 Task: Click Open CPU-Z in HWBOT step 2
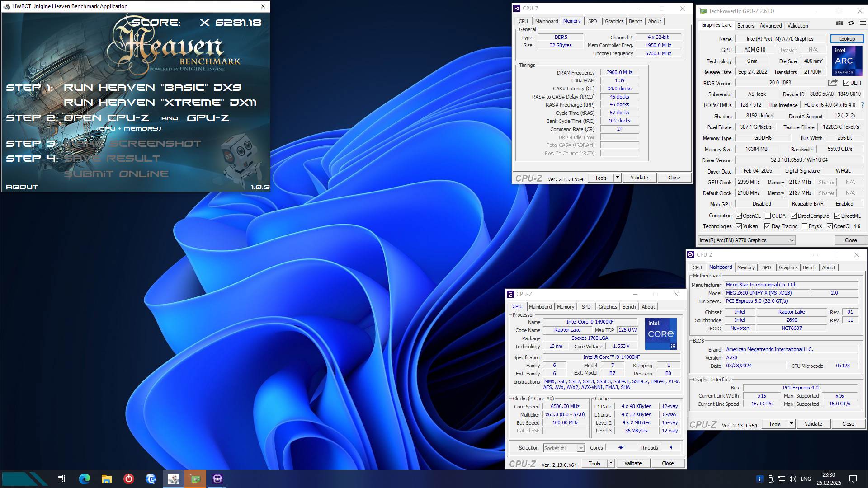106,118
